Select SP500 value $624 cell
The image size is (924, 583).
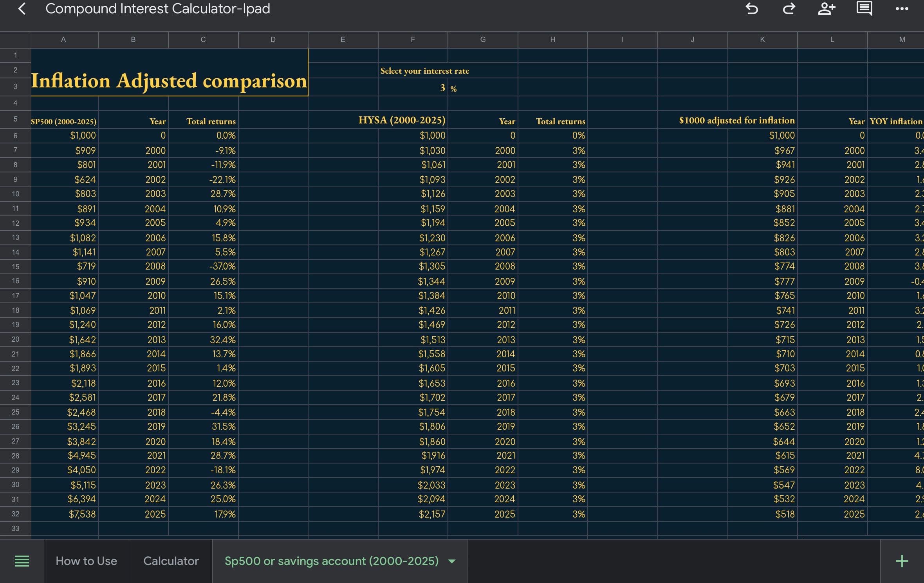click(x=65, y=179)
